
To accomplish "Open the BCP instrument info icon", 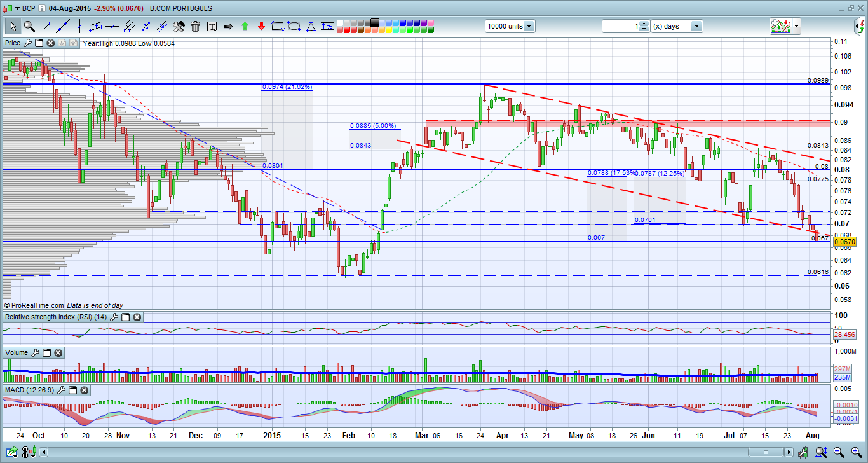I will coord(42,9).
